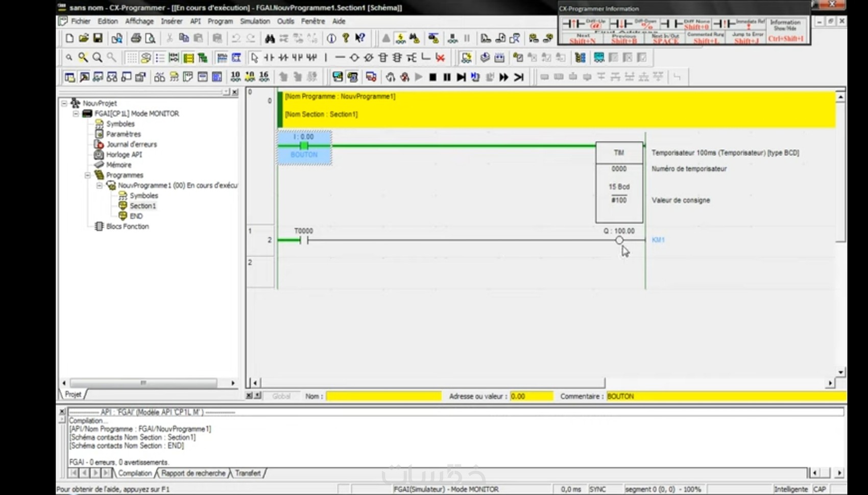Pause the simulation with the pause icon
868x495 pixels.
[447, 77]
